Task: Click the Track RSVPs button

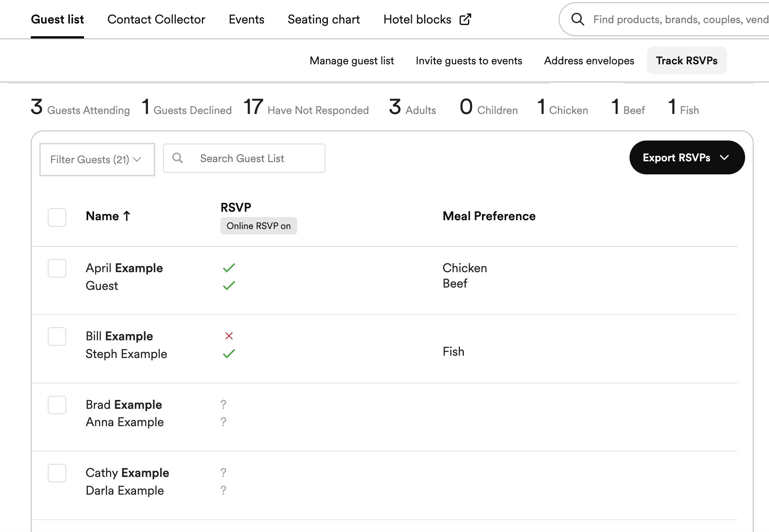Action: pos(687,61)
